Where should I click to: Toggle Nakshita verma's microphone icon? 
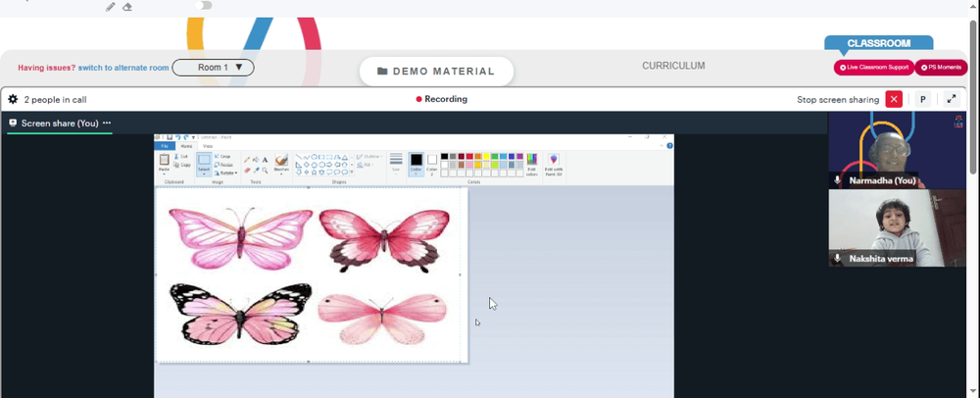pos(838,258)
